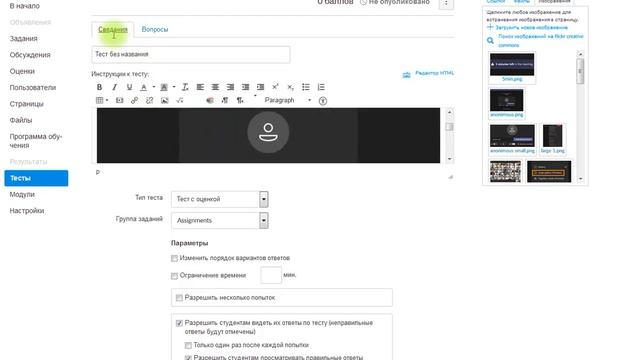
Task: Open the Paragraph format dropdown
Action: pyautogui.click(x=287, y=100)
